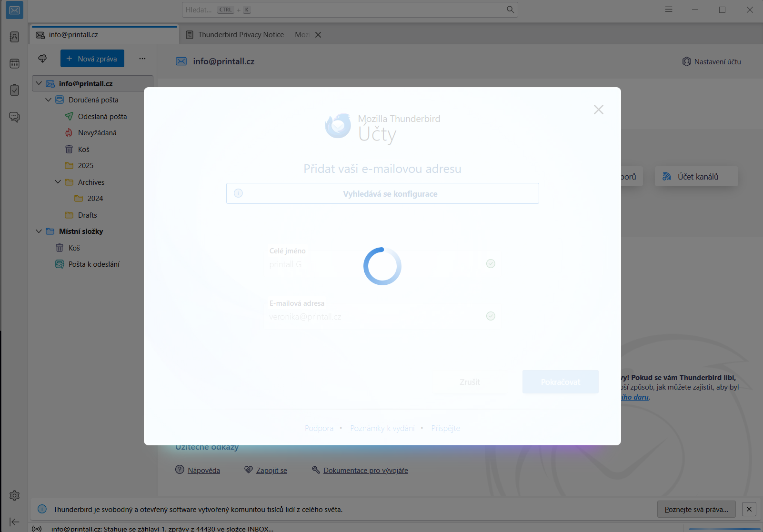
Task: Click the account settings icon at top right
Action: [x=687, y=61]
